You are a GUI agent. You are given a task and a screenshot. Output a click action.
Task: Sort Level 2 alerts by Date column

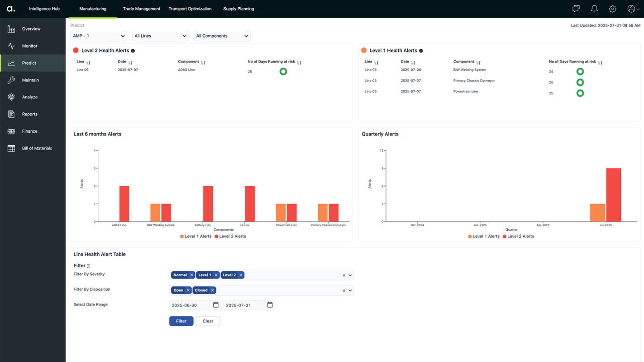130,63
